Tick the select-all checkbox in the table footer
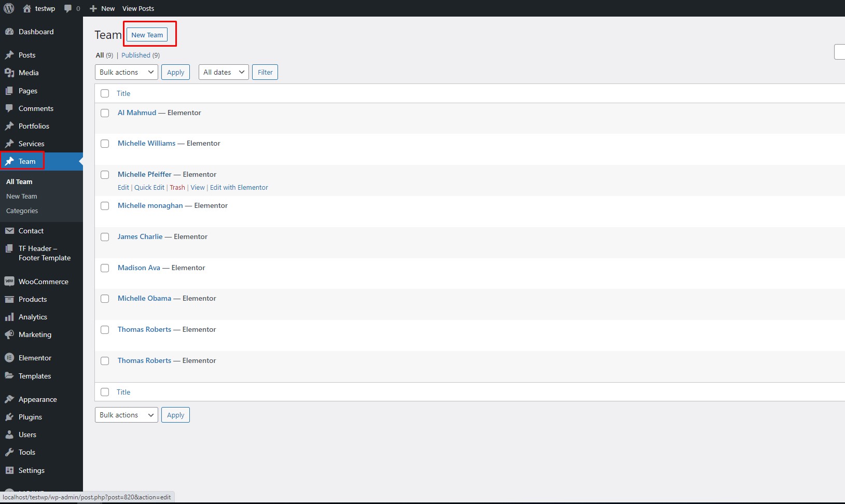The height and width of the screenshot is (504, 845). [x=105, y=392]
